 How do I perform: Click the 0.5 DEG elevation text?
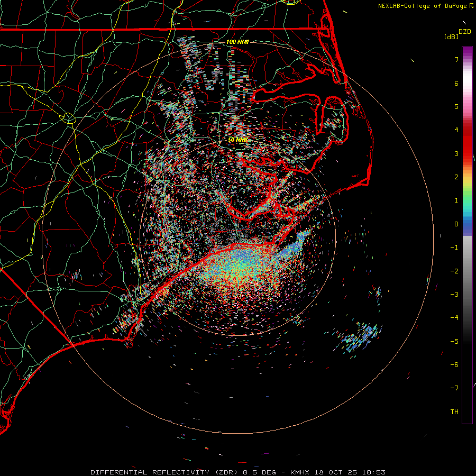pyautogui.click(x=260, y=472)
